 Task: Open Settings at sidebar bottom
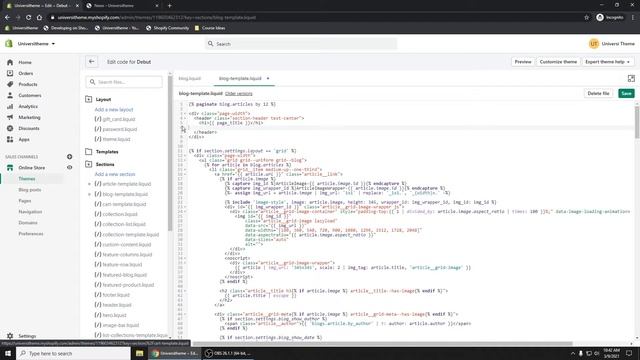pyautogui.click(x=27, y=336)
